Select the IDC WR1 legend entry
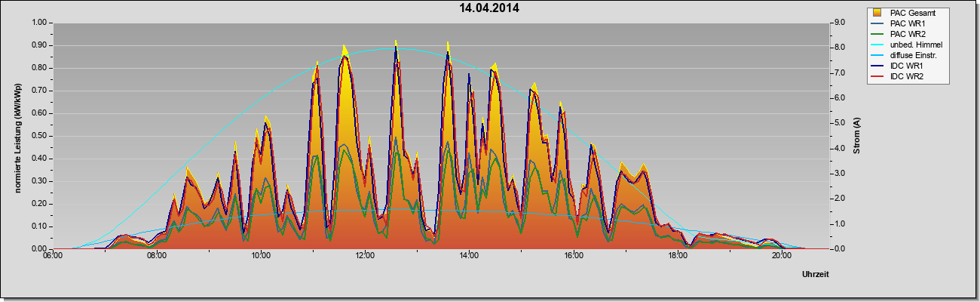The width and height of the screenshot is (980, 302). point(907,66)
